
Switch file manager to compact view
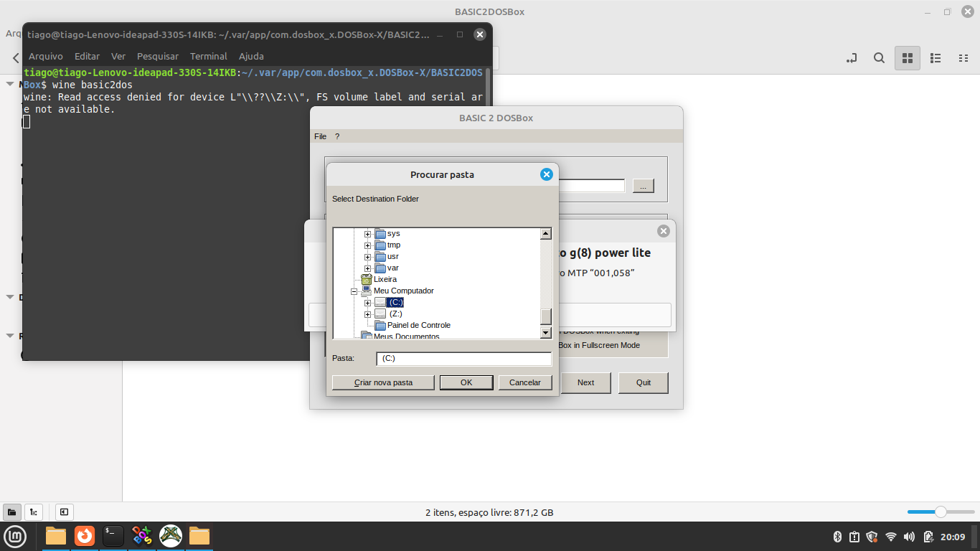pyautogui.click(x=963, y=58)
